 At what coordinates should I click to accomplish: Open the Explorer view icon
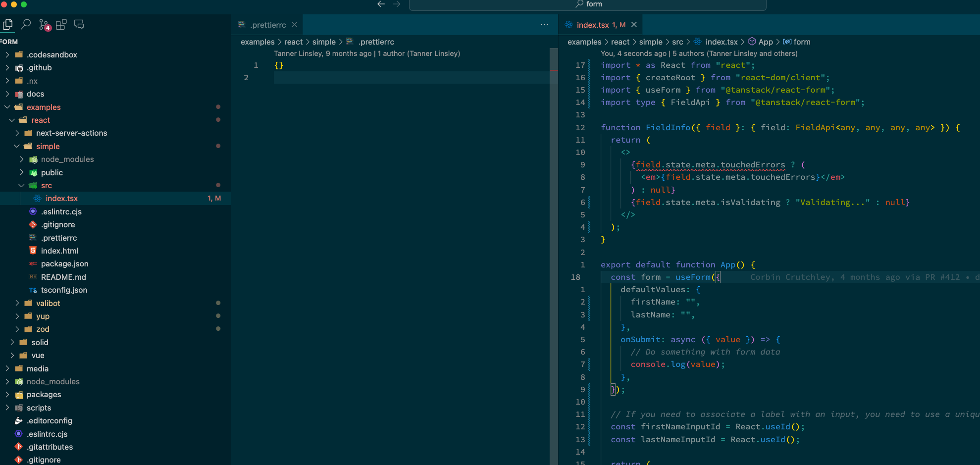click(8, 24)
